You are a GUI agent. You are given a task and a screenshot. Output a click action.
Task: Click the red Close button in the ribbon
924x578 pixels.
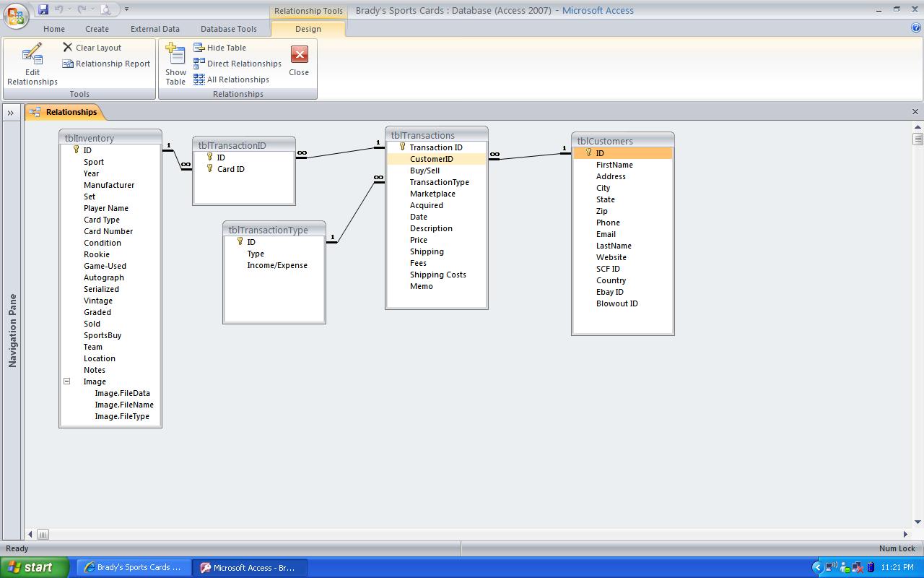pyautogui.click(x=299, y=61)
